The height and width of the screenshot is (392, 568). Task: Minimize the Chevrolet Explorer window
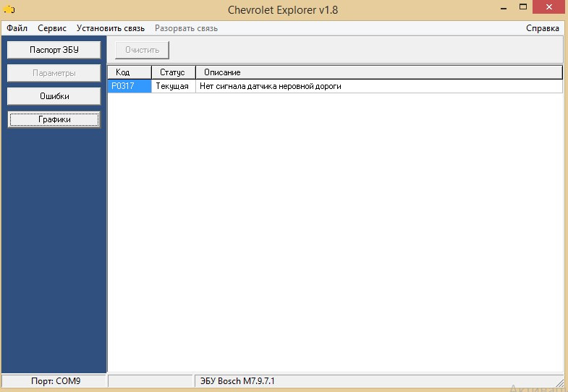(504, 7)
